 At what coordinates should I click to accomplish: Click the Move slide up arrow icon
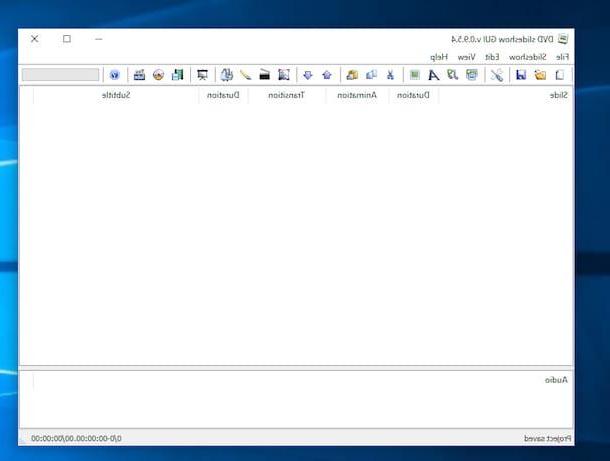coord(327,75)
